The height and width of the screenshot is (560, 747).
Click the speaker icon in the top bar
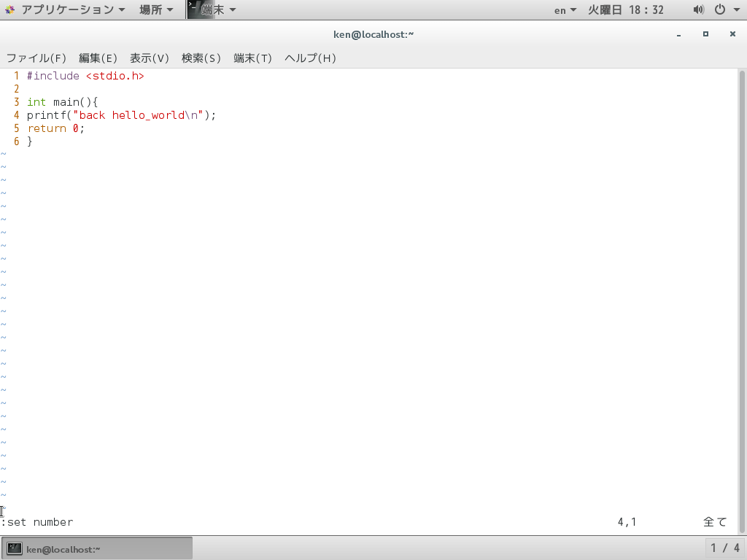pyautogui.click(x=698, y=9)
